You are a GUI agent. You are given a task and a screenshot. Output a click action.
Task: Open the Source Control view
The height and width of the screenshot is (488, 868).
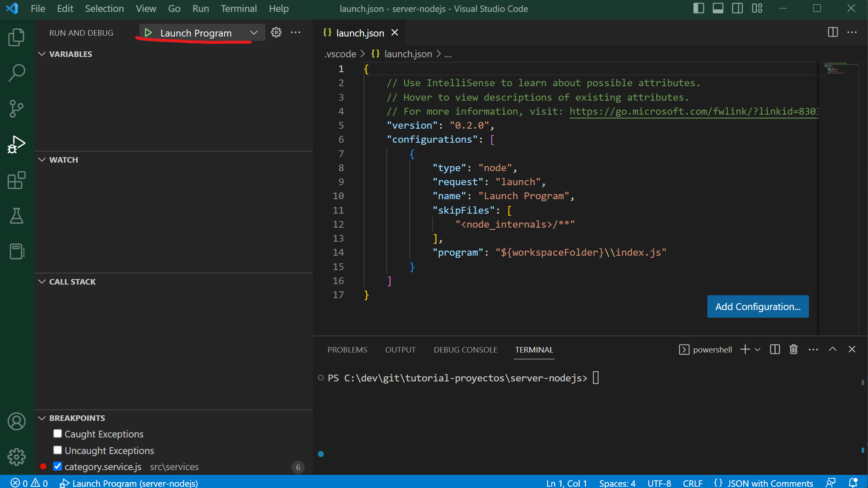(16, 108)
